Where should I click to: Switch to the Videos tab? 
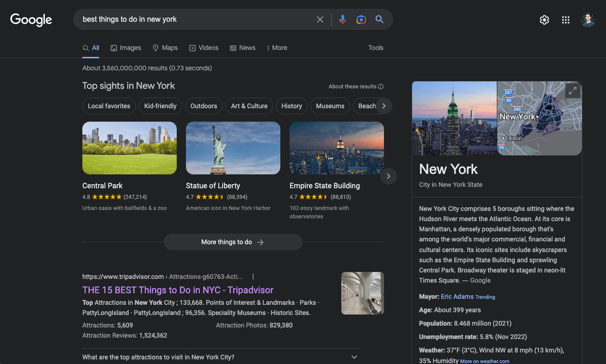(x=204, y=48)
